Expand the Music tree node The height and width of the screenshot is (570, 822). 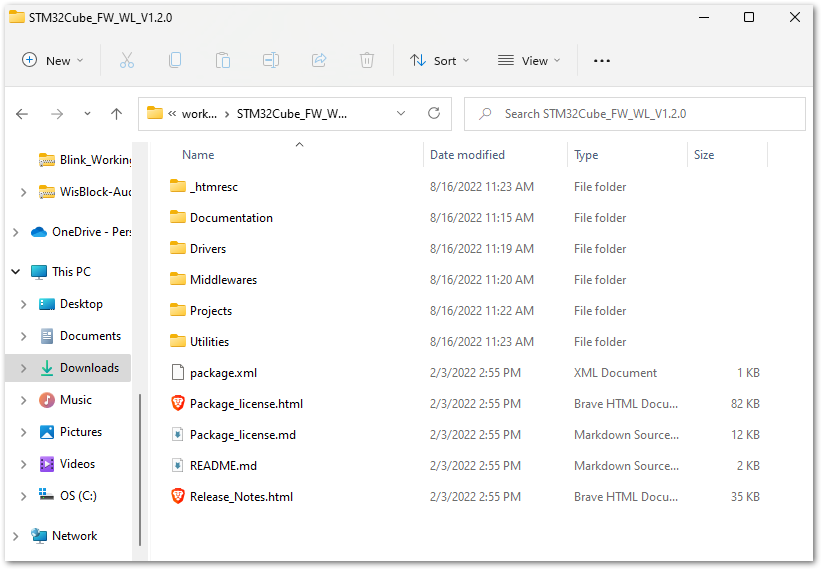[24, 400]
